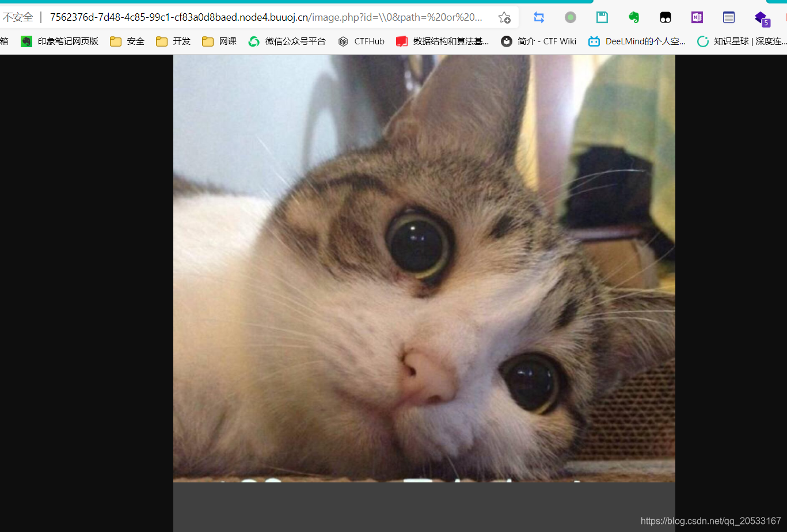Click the black extension icon with two dots
787x532 pixels.
[x=666, y=17]
